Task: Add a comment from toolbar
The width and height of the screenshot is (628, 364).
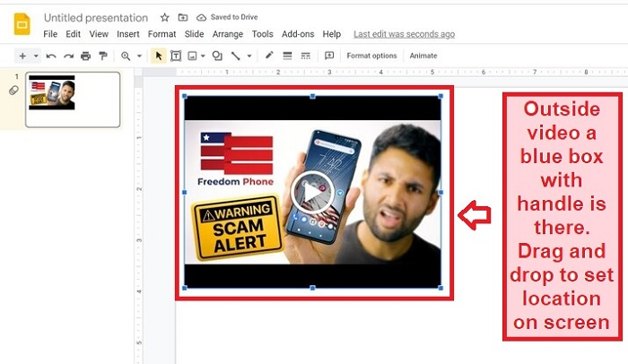Action: [x=329, y=56]
